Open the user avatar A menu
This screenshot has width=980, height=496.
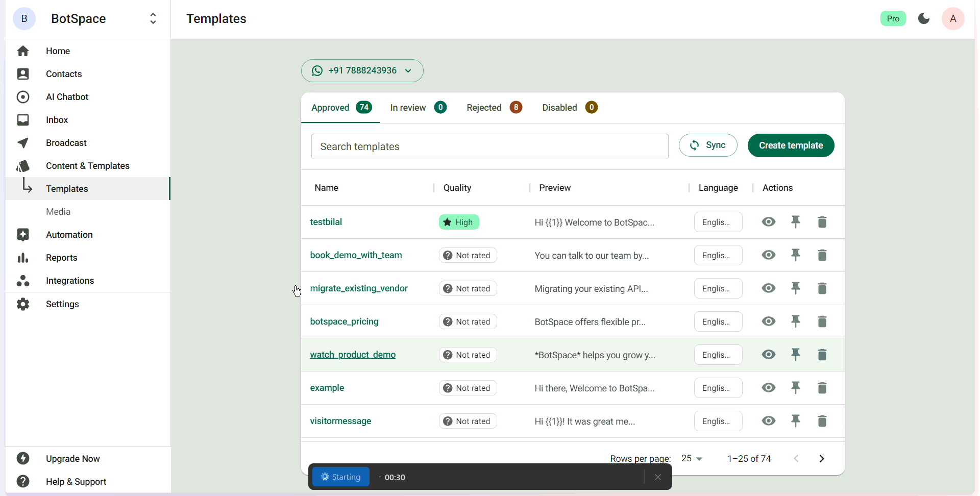[x=953, y=19]
